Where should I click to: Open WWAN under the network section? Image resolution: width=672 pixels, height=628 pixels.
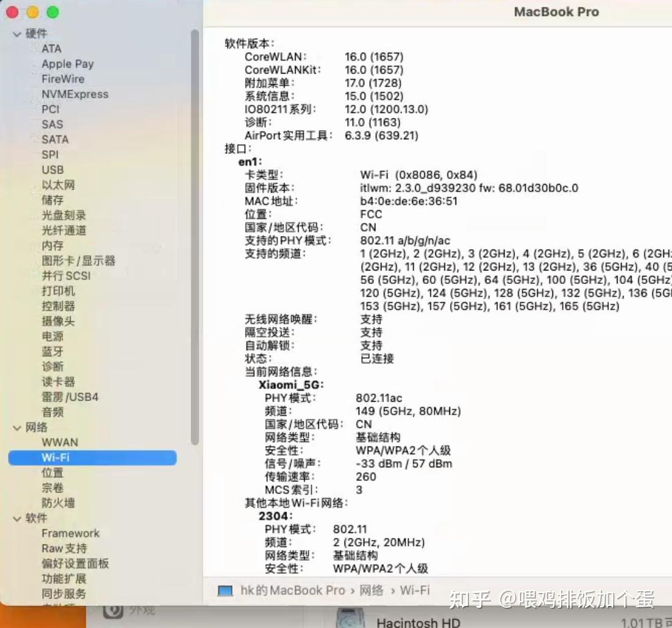click(x=59, y=442)
